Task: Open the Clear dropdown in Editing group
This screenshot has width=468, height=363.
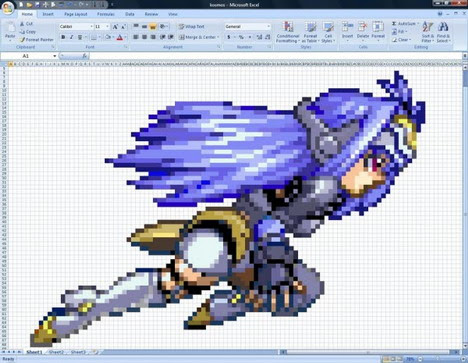Action: (x=401, y=40)
